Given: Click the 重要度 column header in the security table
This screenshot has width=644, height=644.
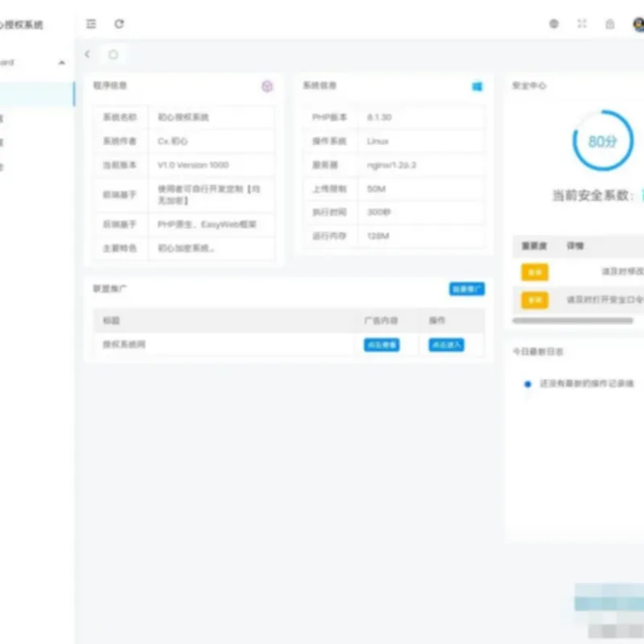Looking at the screenshot, I should pos(534,246).
